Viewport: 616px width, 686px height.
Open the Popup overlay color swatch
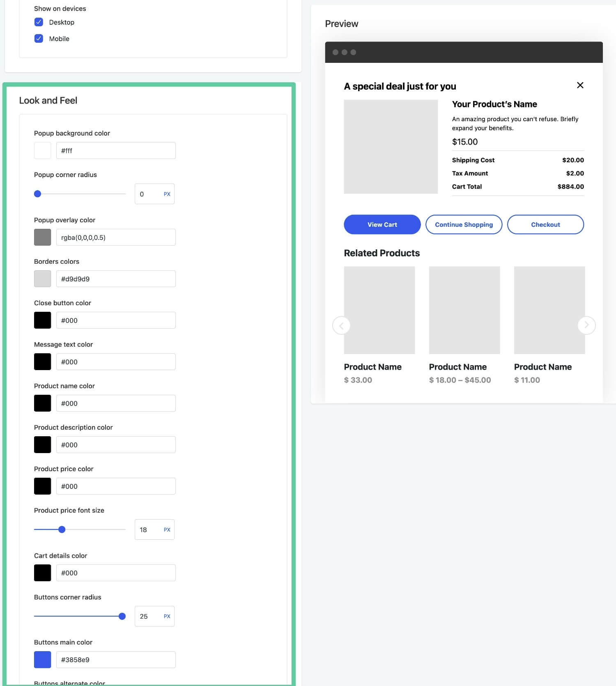click(42, 237)
